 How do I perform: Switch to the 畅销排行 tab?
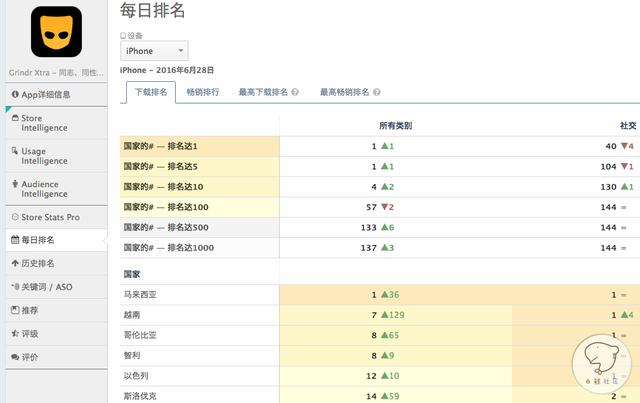[x=203, y=92]
